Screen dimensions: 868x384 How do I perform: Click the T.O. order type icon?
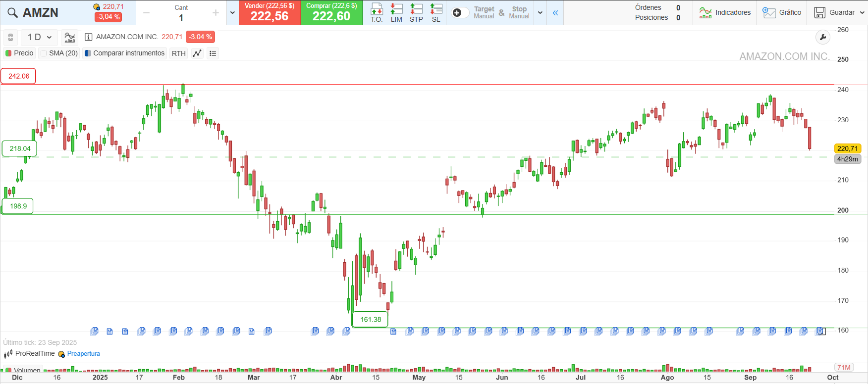[377, 12]
